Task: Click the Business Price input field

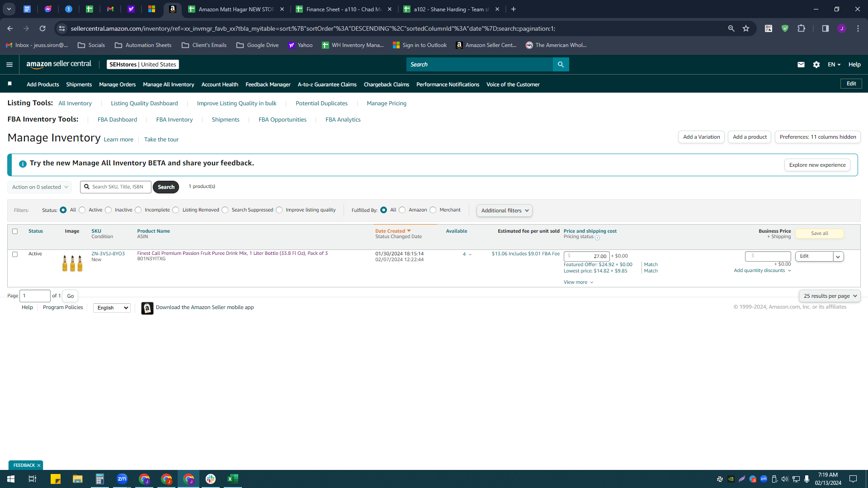Action: tap(768, 256)
